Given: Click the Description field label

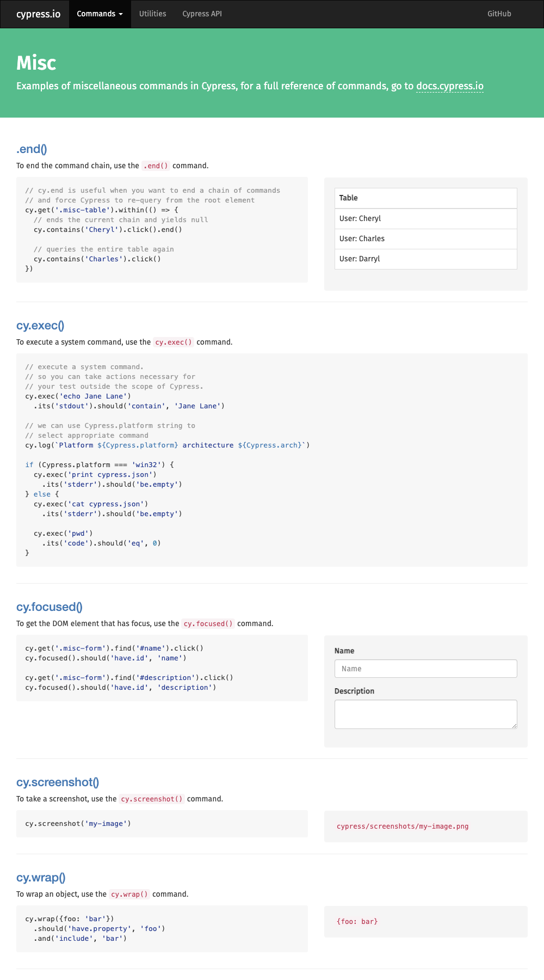Looking at the screenshot, I should click(354, 691).
